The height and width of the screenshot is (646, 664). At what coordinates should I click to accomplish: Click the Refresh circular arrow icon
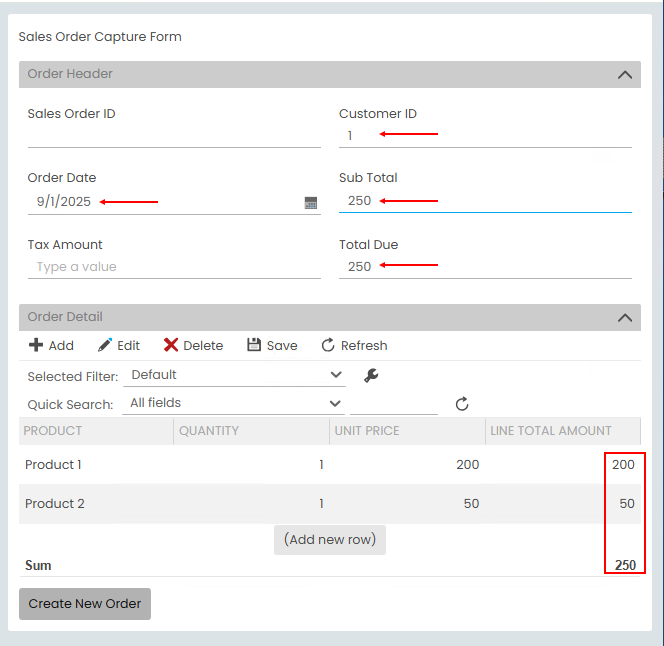[x=328, y=345]
